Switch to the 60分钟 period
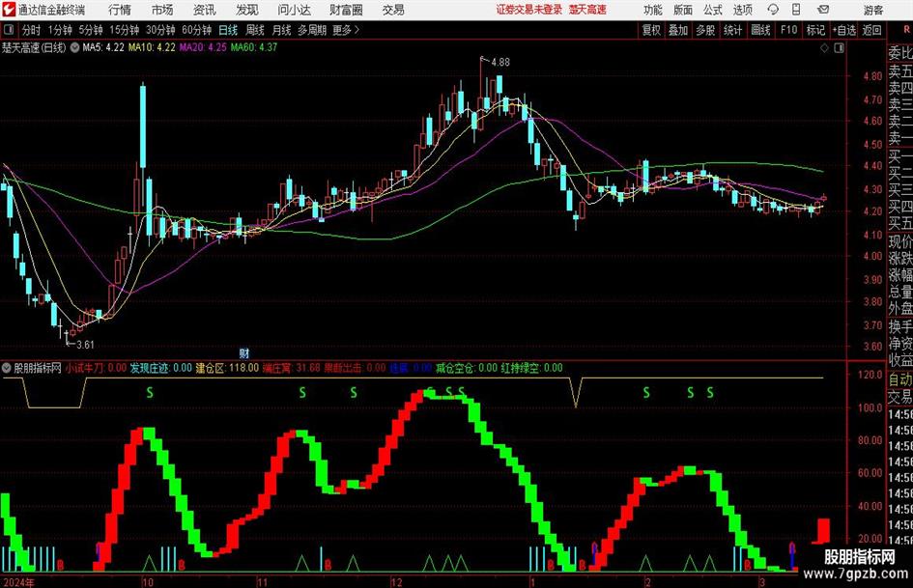The width and height of the screenshot is (913, 588). click(x=197, y=30)
